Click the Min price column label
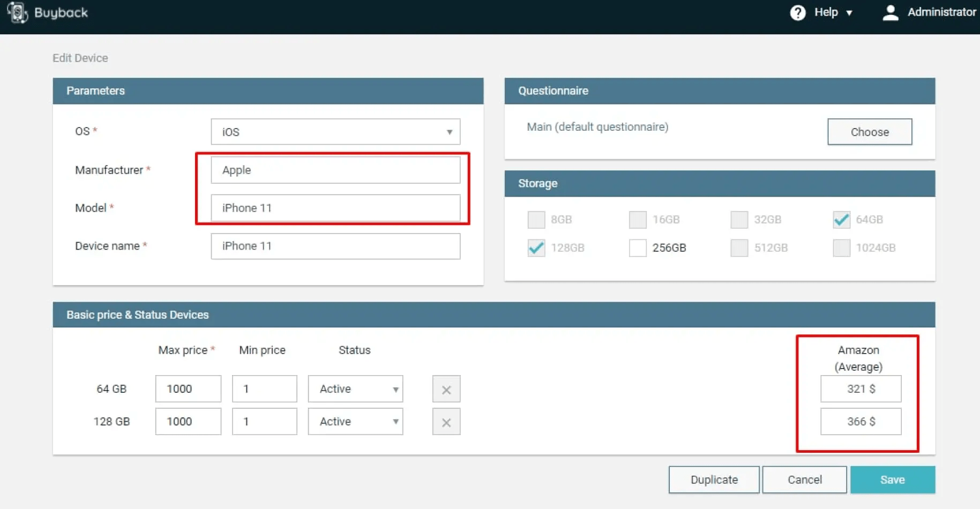 (x=262, y=350)
